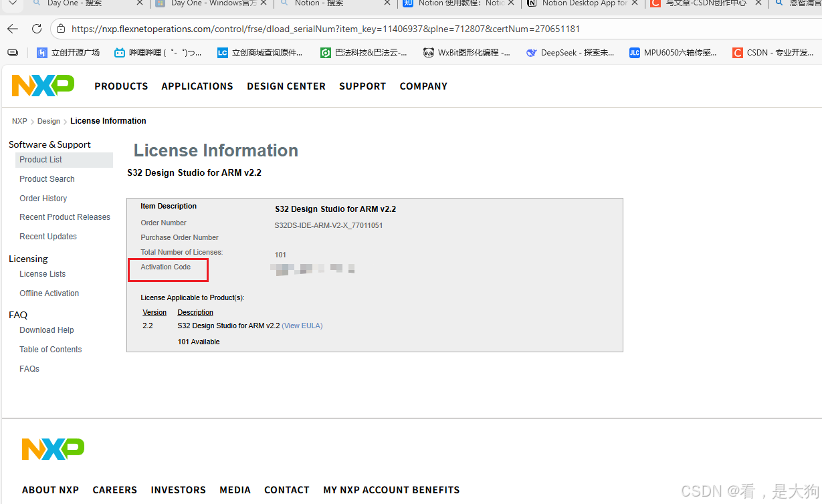822x504 pixels.
Task: Open the 立创商城查询原件 bookmark
Action: 260,52
